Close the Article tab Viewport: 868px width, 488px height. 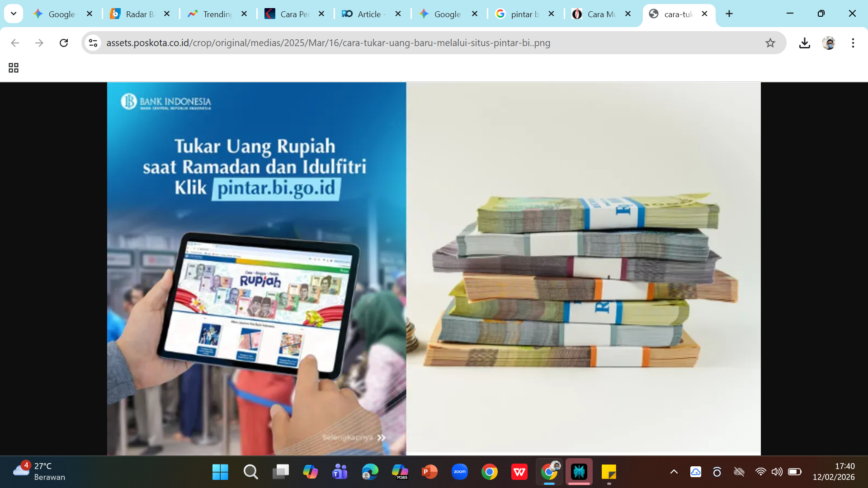398,14
